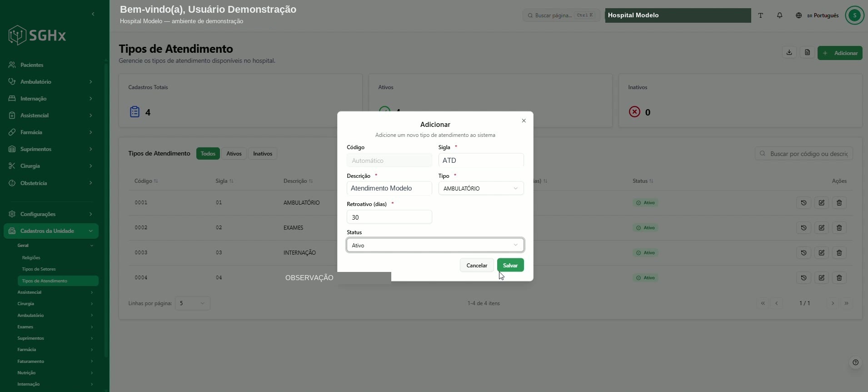Edit the row 0004 OBSERVAÇÃO
Image resolution: width=868 pixels, height=392 pixels.
(x=822, y=278)
